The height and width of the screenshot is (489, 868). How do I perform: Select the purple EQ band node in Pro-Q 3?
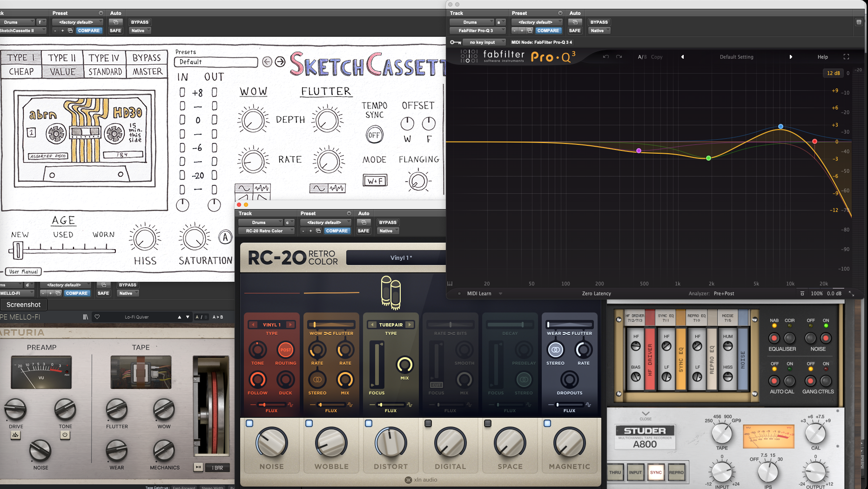tap(639, 151)
